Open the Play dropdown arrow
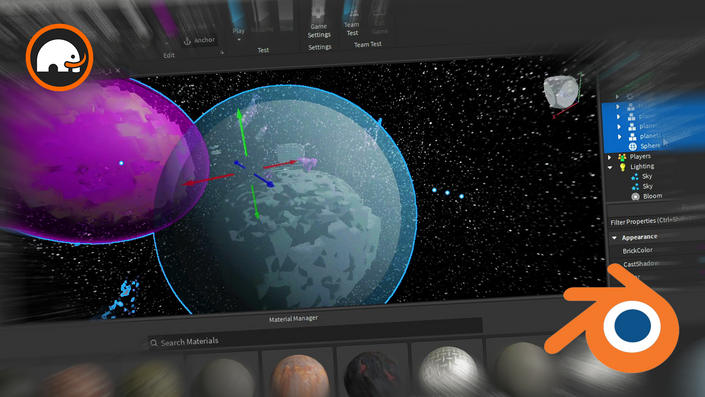Screen dimensions: 705x397 [x=239, y=40]
